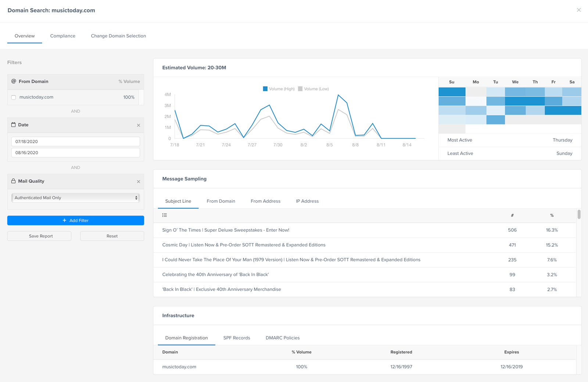Click the lock icon on Mail Quality filter
Viewport: 588px width, 382px height.
(13, 181)
